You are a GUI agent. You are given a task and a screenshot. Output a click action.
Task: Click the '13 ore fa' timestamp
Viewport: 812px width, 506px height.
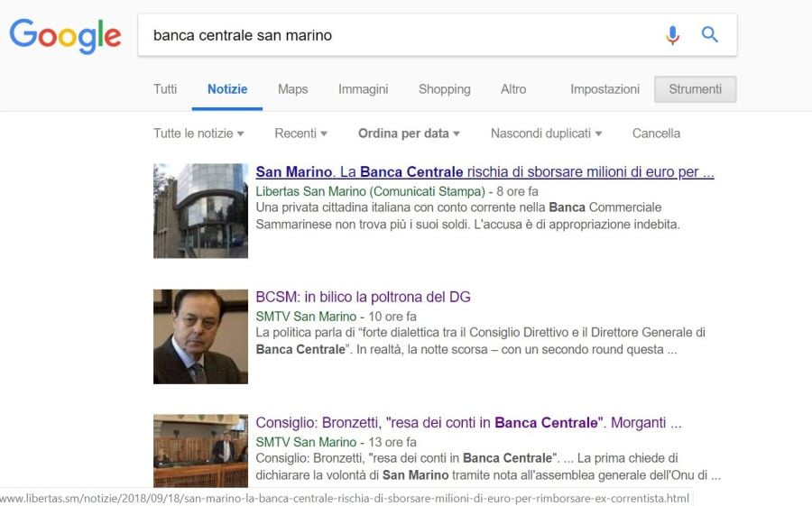click(392, 442)
